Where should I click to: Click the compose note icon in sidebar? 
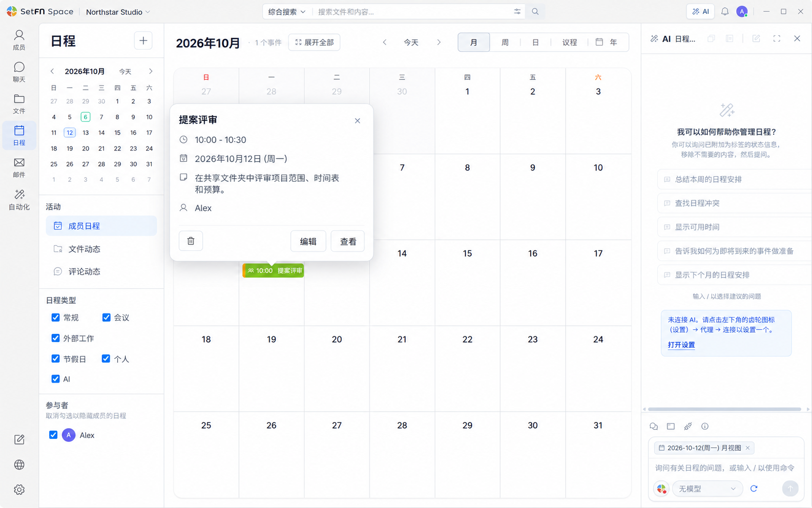(19, 439)
